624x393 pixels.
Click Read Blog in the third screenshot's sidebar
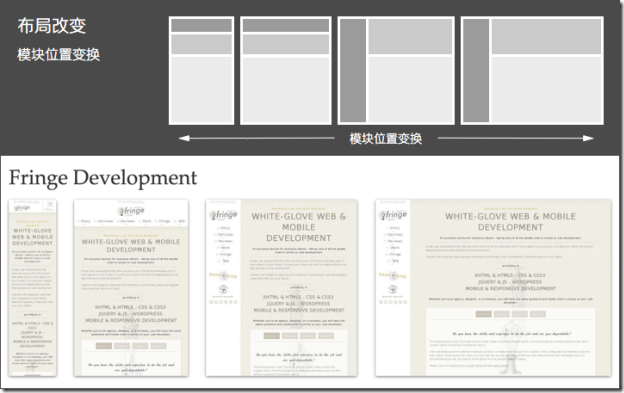tap(223, 275)
